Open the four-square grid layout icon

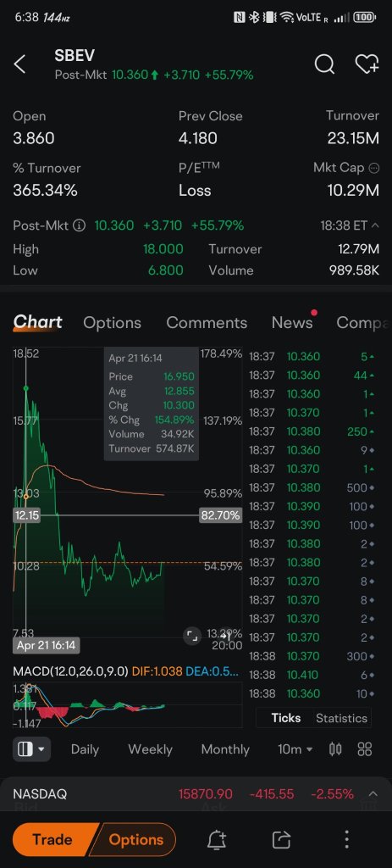(x=364, y=749)
